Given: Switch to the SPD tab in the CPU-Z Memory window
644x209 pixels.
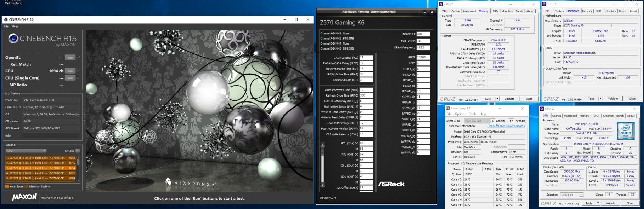Looking at the screenshot, I should (x=495, y=11).
